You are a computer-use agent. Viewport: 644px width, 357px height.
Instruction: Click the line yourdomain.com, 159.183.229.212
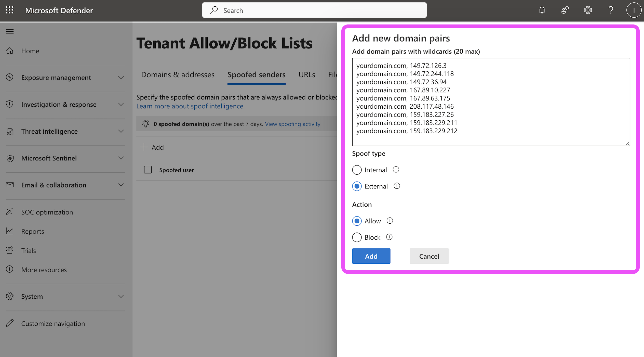coord(407,131)
